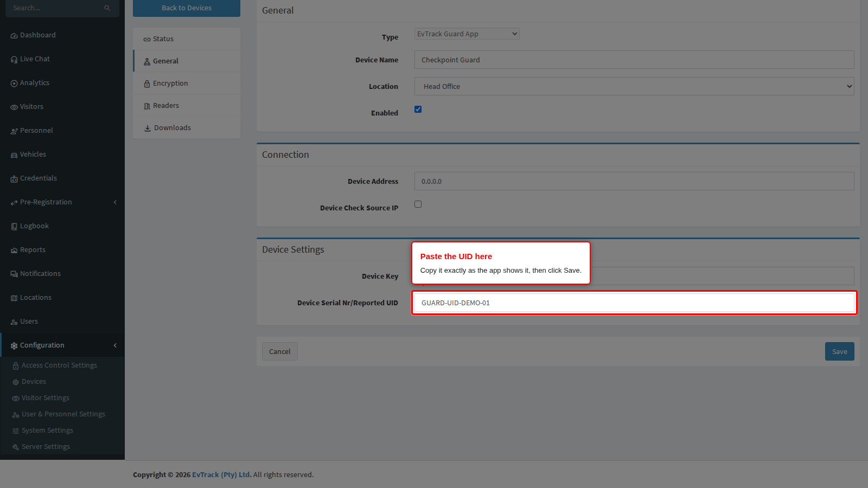Click the Credentials badge icon
This screenshot has width=868, height=488.
point(14,179)
